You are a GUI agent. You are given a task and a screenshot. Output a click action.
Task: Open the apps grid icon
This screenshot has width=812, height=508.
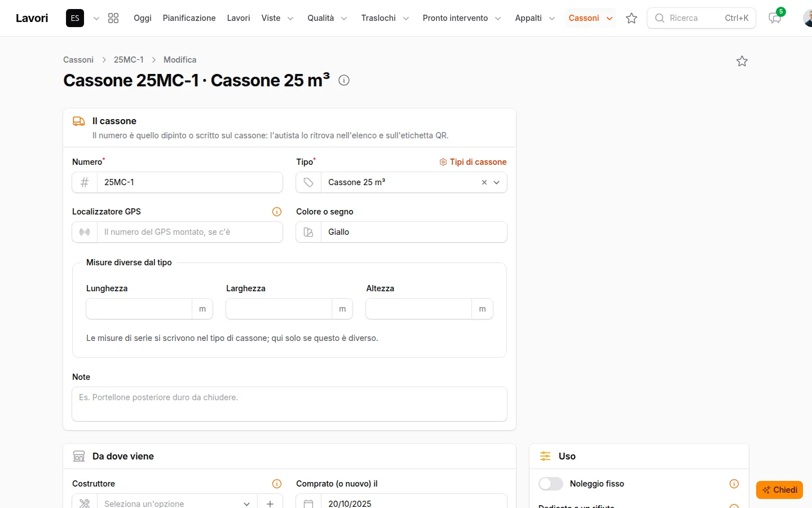(113, 18)
